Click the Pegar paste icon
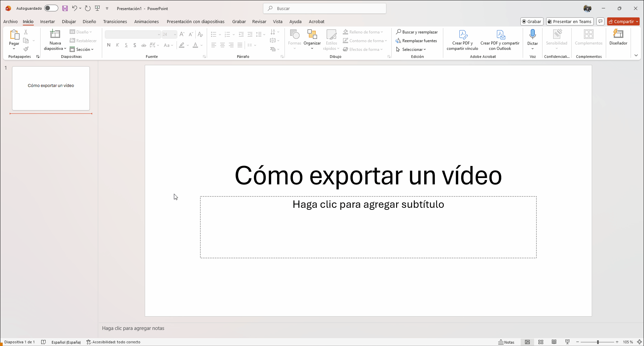The image size is (644, 346). tap(14, 35)
